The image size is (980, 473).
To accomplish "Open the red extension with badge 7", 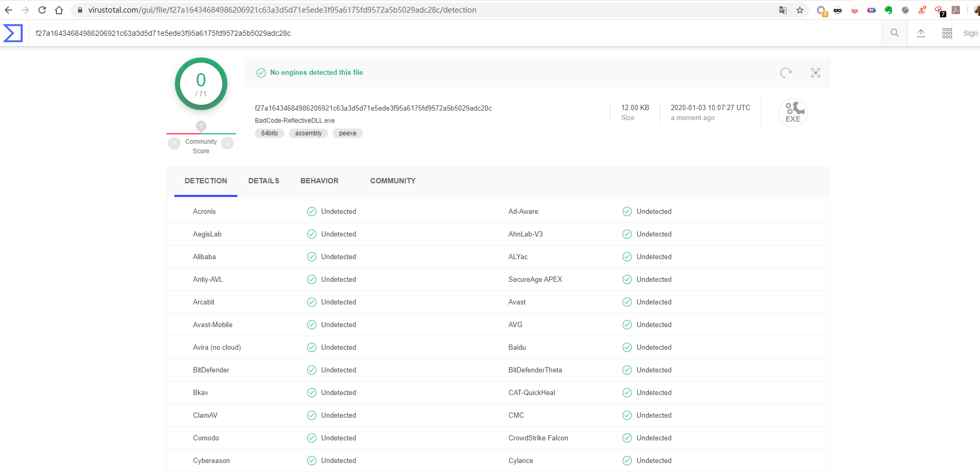I will pos(940,11).
